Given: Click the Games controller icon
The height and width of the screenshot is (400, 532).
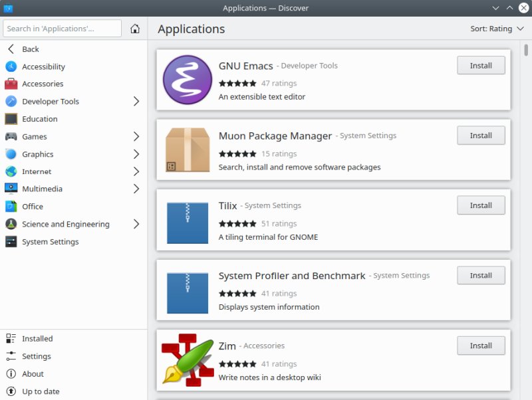Looking at the screenshot, I should coord(11,136).
